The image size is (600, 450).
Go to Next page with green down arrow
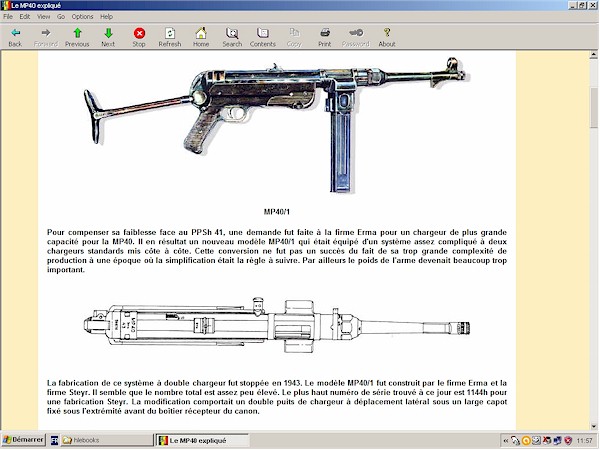108,38
